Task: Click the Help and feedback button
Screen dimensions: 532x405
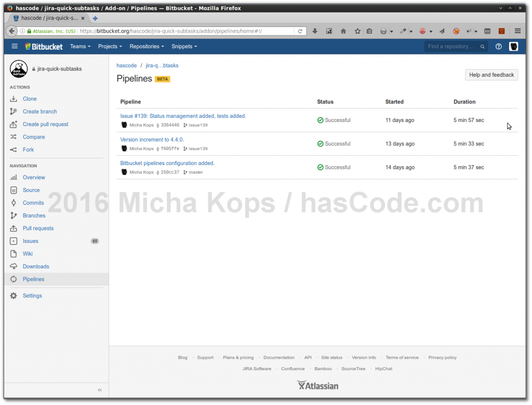Action: [491, 75]
